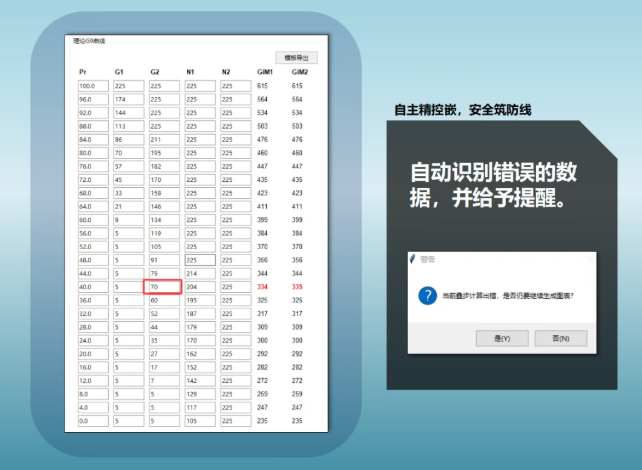The width and height of the screenshot is (642, 470).
Task: Select the G2 field in the 60.0 row
Action: 163,220
